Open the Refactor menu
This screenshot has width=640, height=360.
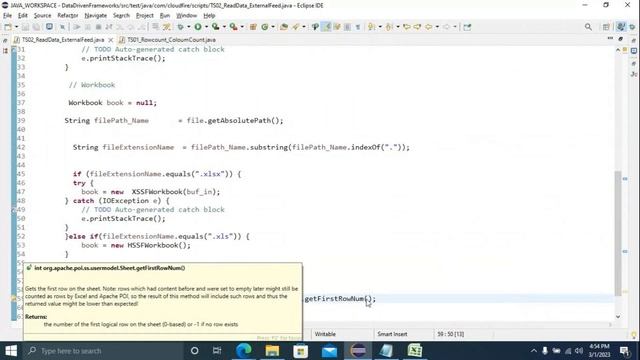click(68, 16)
